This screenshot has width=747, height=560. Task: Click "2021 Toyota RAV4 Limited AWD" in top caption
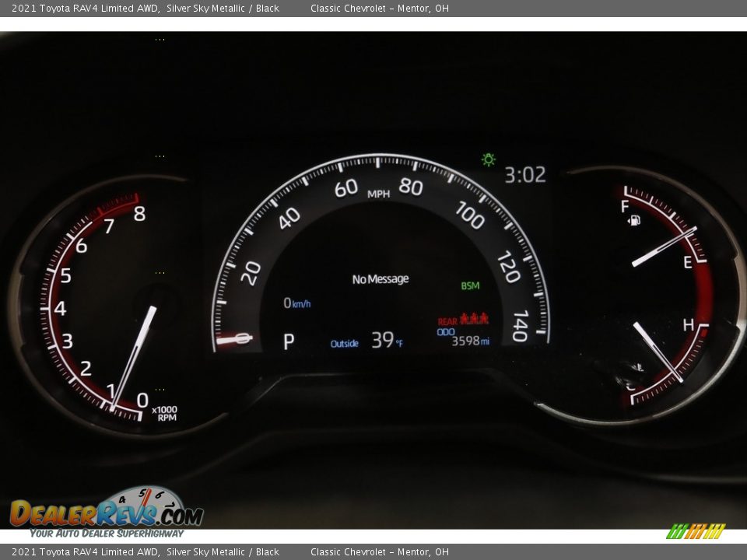86,8
